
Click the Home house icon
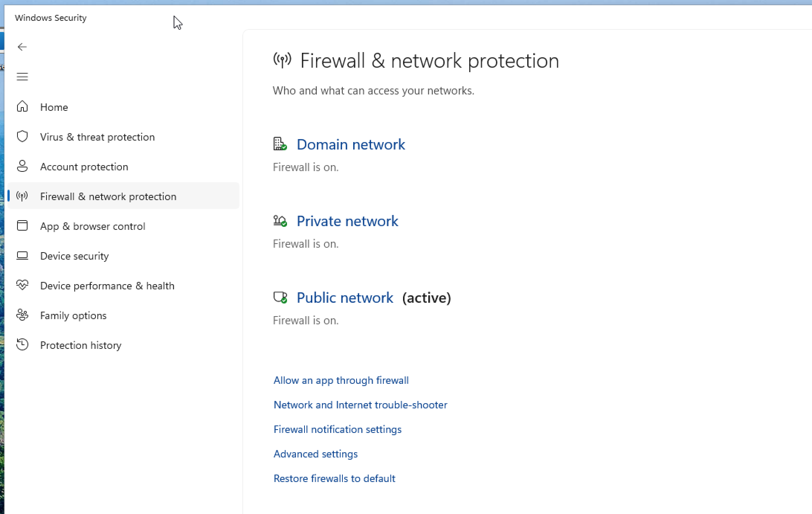point(22,107)
